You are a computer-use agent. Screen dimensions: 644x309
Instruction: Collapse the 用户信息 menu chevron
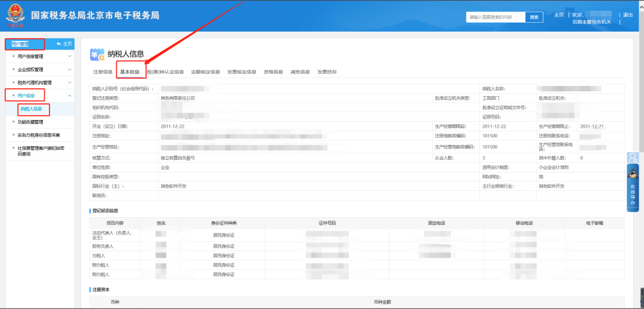[69, 95]
